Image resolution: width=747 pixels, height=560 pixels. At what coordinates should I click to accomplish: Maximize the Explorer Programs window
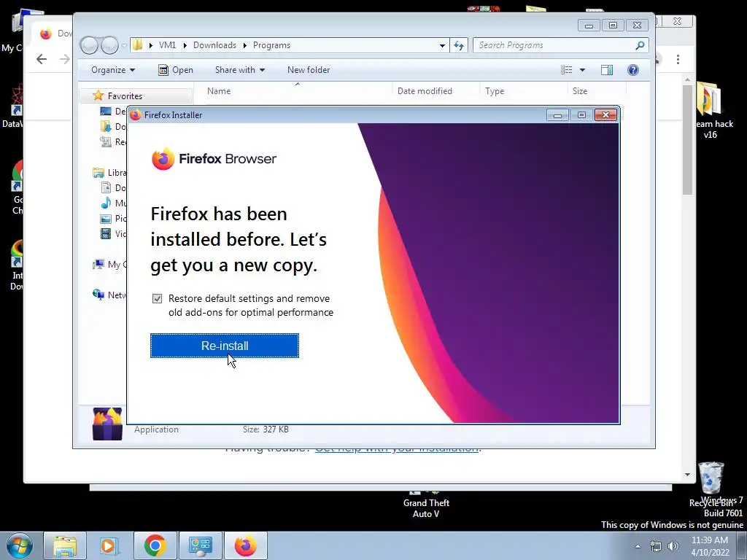point(613,25)
